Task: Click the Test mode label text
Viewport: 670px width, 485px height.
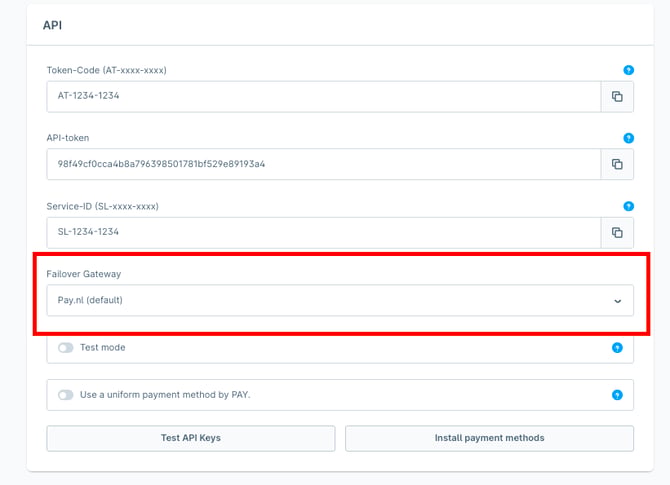Action: 103,347
